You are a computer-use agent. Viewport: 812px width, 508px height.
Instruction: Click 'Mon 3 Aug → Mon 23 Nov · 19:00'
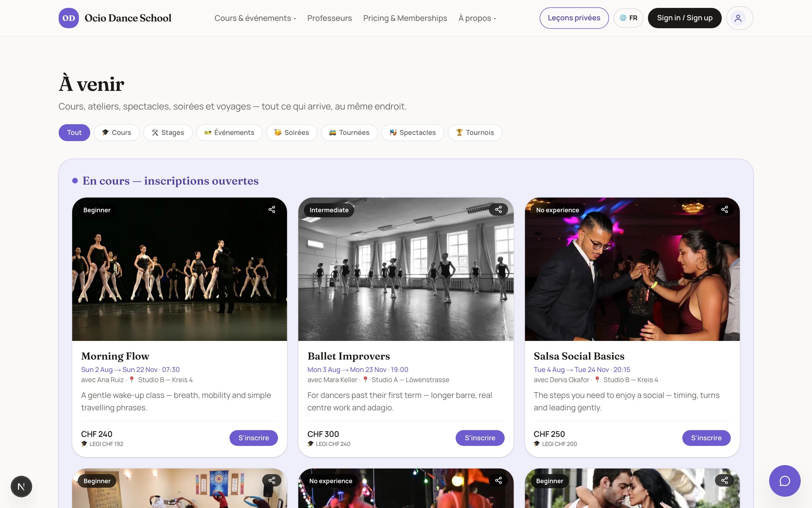(358, 370)
